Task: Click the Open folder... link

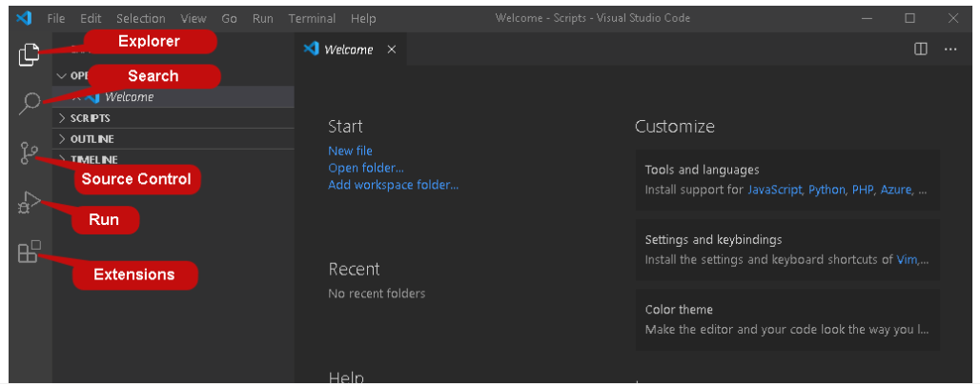Action: 366,168
